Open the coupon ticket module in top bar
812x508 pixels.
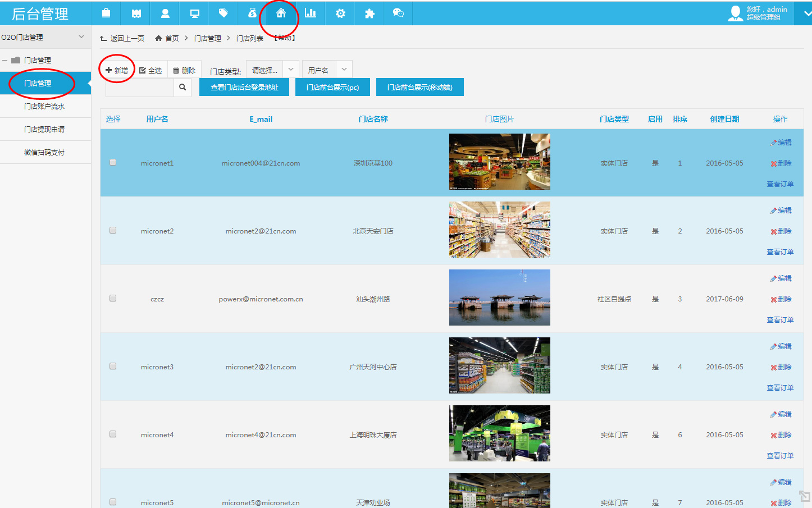tap(136, 13)
